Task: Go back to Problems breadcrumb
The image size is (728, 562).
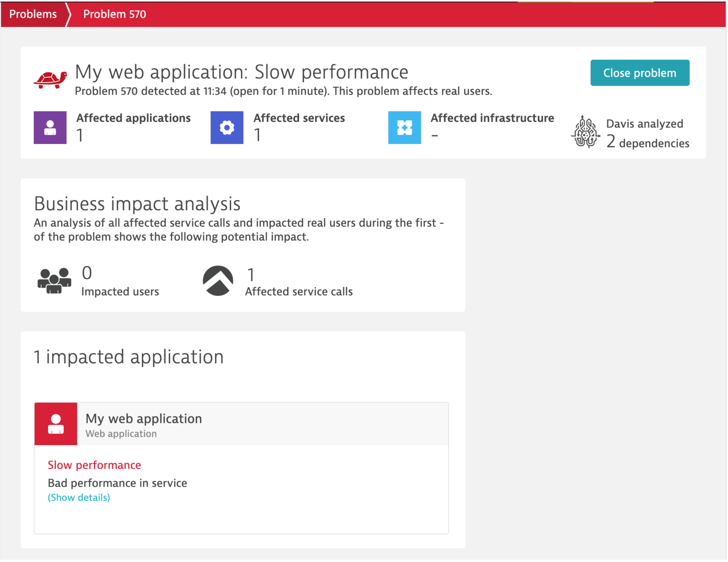Action: (x=33, y=14)
